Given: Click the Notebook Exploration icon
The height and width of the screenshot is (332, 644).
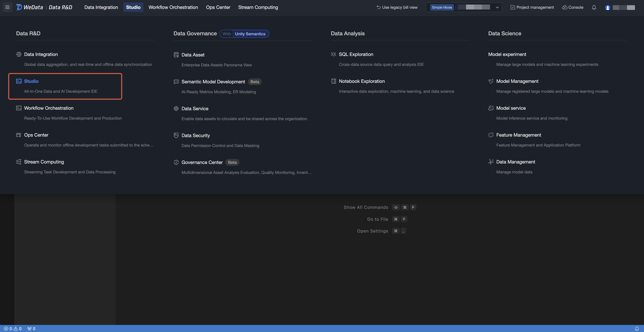Looking at the screenshot, I should coord(333,81).
